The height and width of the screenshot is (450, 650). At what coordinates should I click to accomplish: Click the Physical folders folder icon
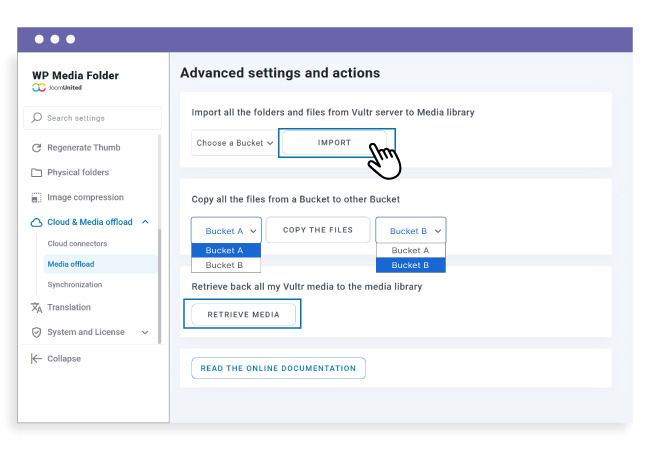[36, 172]
